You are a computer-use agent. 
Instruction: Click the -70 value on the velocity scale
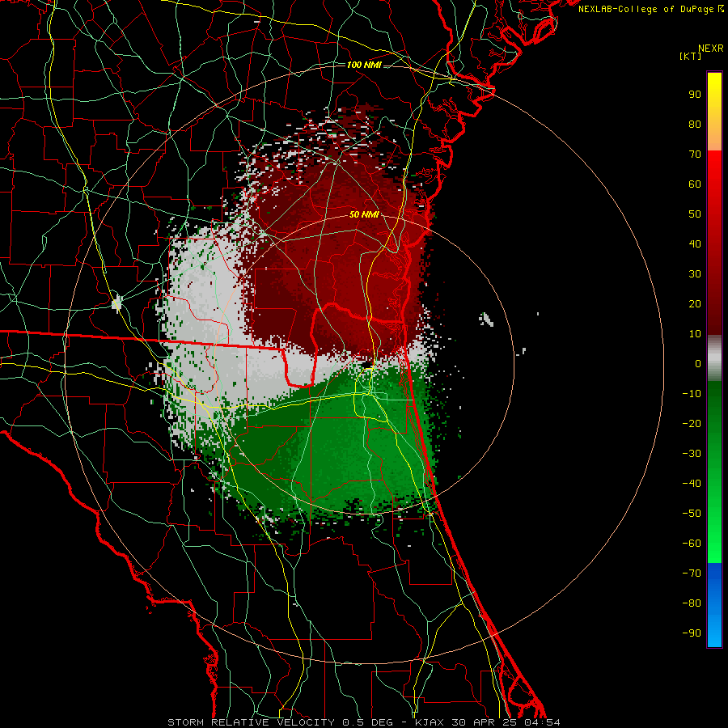[692, 574]
